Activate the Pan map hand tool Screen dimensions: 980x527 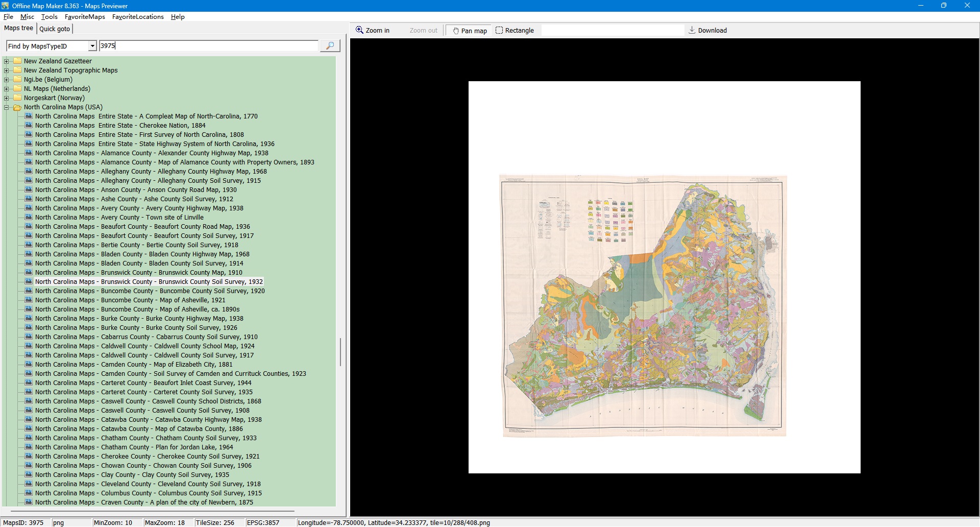(469, 31)
